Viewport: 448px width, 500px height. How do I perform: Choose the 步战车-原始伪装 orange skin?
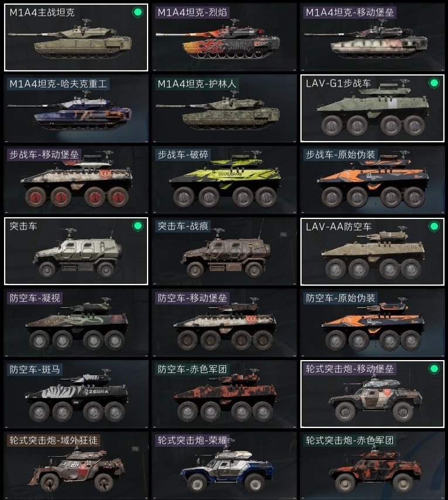click(372, 180)
